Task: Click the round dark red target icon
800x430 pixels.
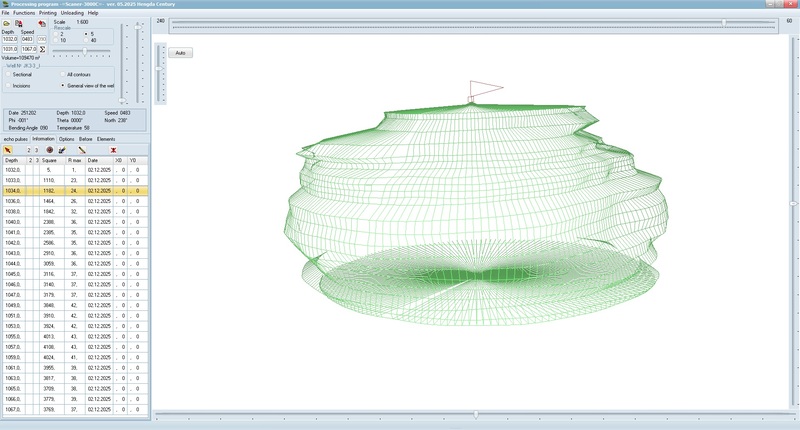Action: pyautogui.click(x=49, y=149)
